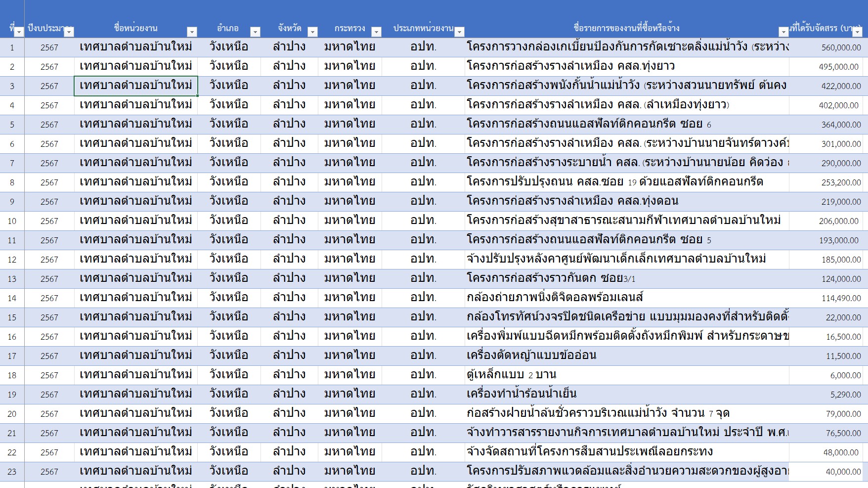868x488 pixels.
Task: Click the cell โครงการปรับปรุงถนน คสล.ซอย 19
Action: [627, 182]
